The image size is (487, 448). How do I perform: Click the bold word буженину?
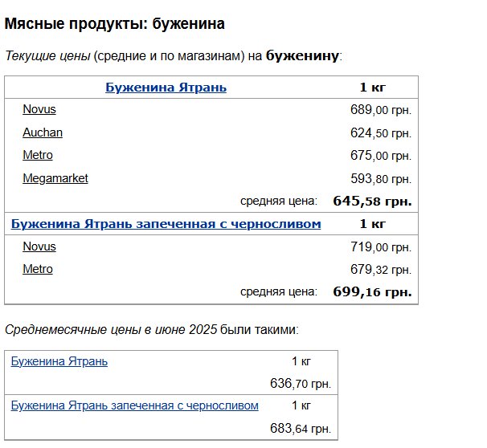(x=302, y=56)
